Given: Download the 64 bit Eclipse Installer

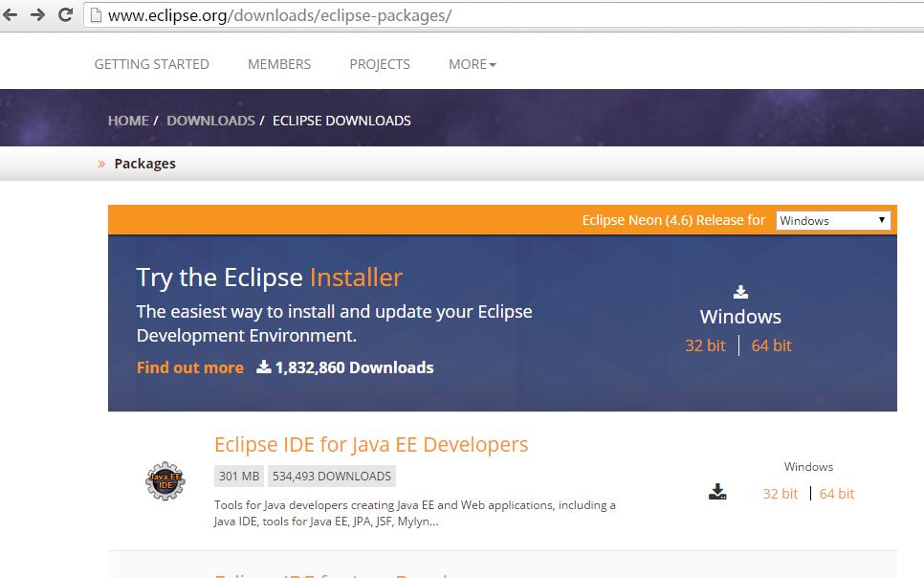Looking at the screenshot, I should click(x=771, y=345).
